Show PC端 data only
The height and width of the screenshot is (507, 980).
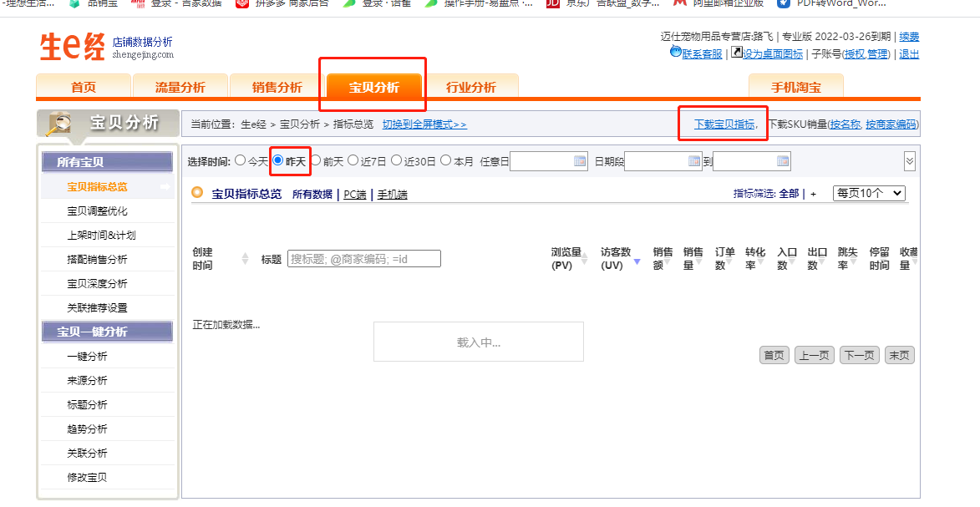(x=355, y=195)
